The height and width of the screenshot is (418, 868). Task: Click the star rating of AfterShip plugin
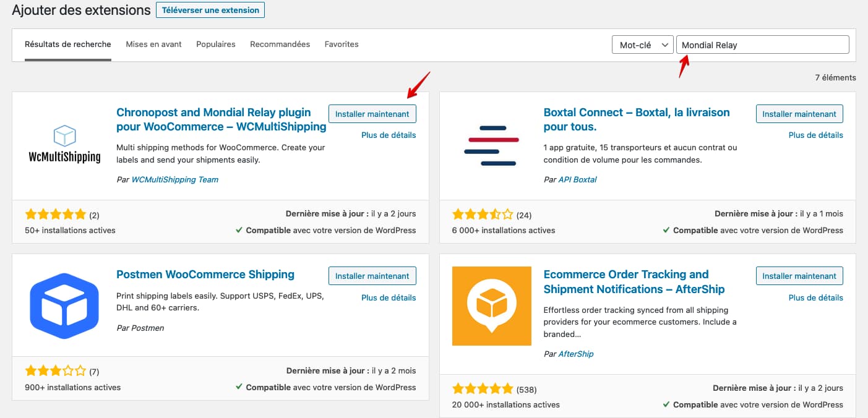tap(483, 389)
